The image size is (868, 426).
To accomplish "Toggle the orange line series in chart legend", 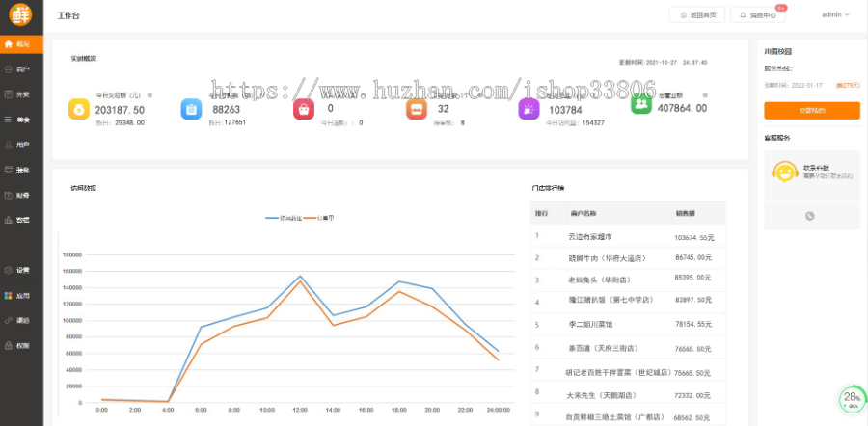I will pos(318,219).
